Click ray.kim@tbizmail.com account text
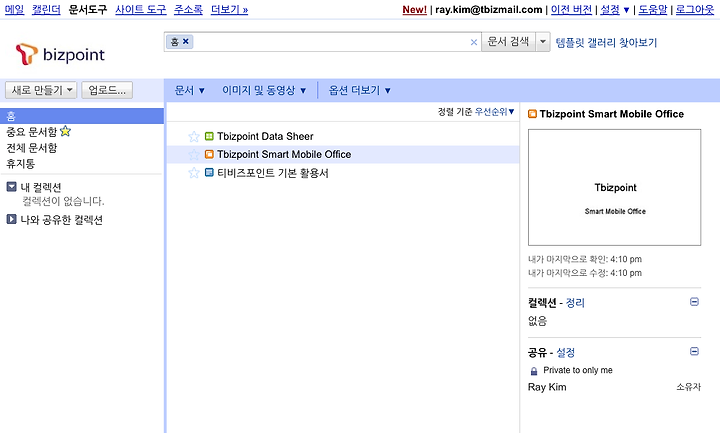 489,9
